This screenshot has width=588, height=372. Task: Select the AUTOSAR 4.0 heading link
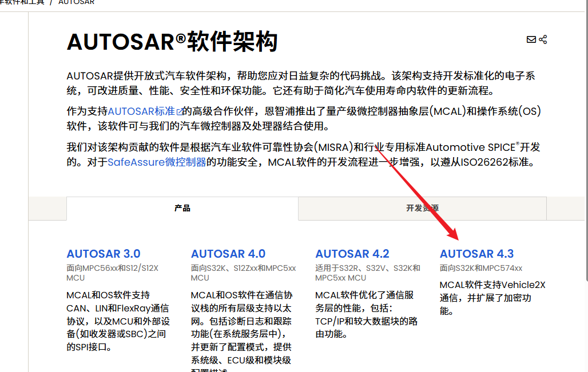[x=228, y=254]
